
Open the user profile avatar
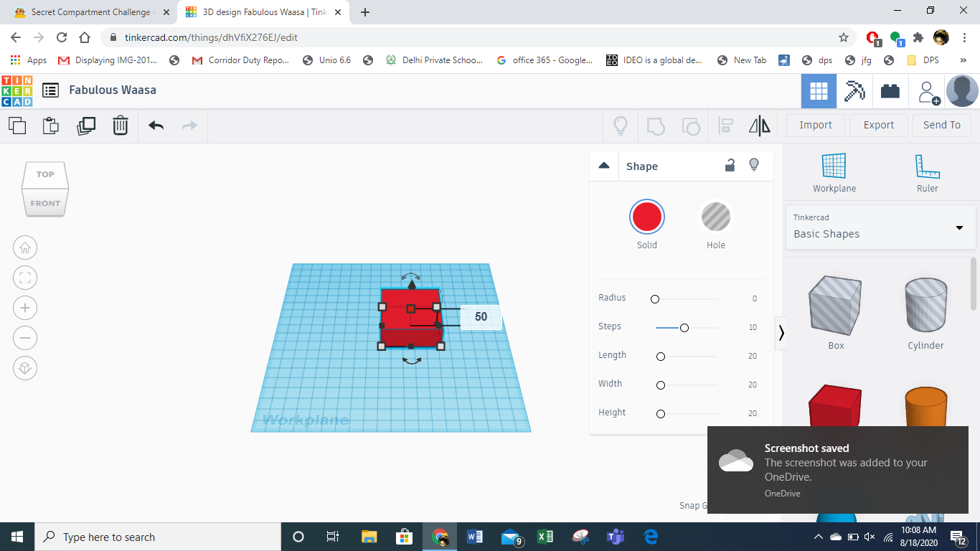[x=962, y=91]
